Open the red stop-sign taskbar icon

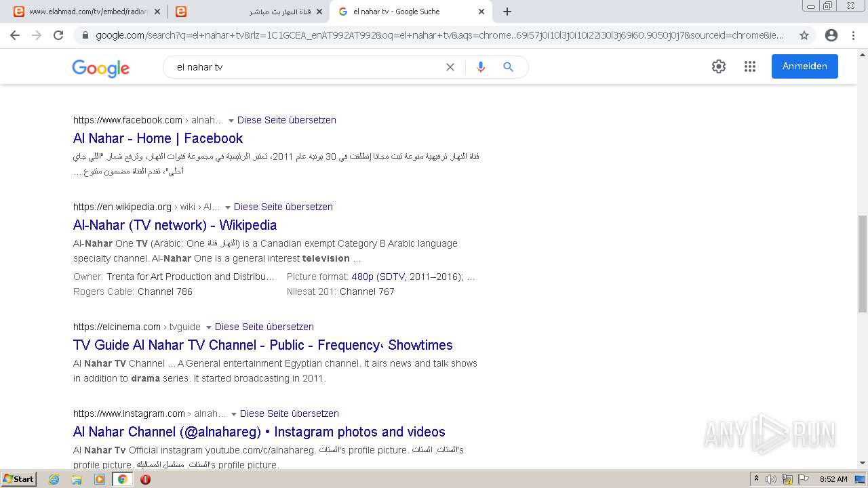[145, 479]
